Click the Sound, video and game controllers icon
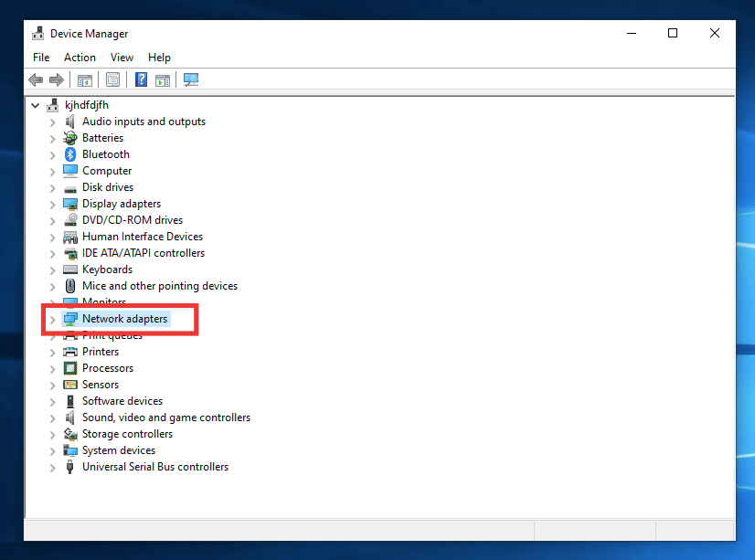Screen dimensions: 755x560 tap(70, 417)
